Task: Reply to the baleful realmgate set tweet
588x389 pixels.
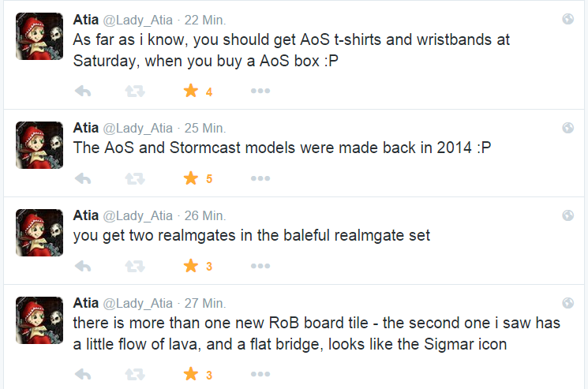Action: click(x=82, y=266)
